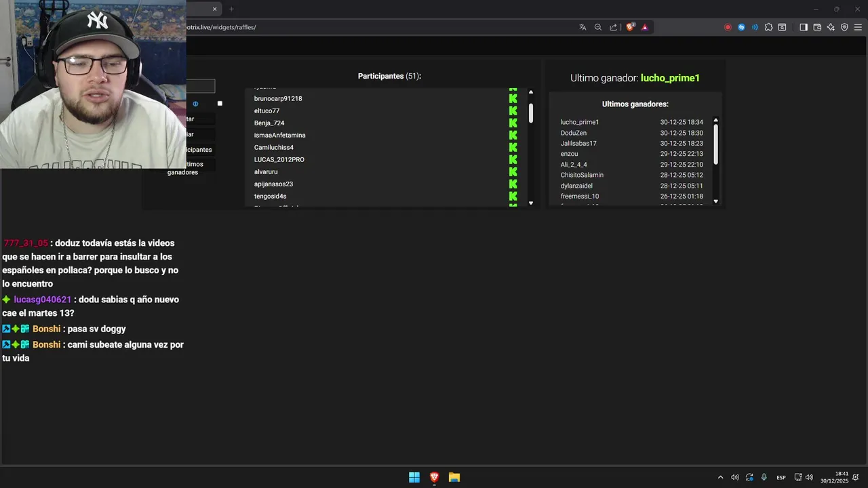Screen dimensions: 868x488
Task: Click chat username 777_31_05
Action: point(26,243)
